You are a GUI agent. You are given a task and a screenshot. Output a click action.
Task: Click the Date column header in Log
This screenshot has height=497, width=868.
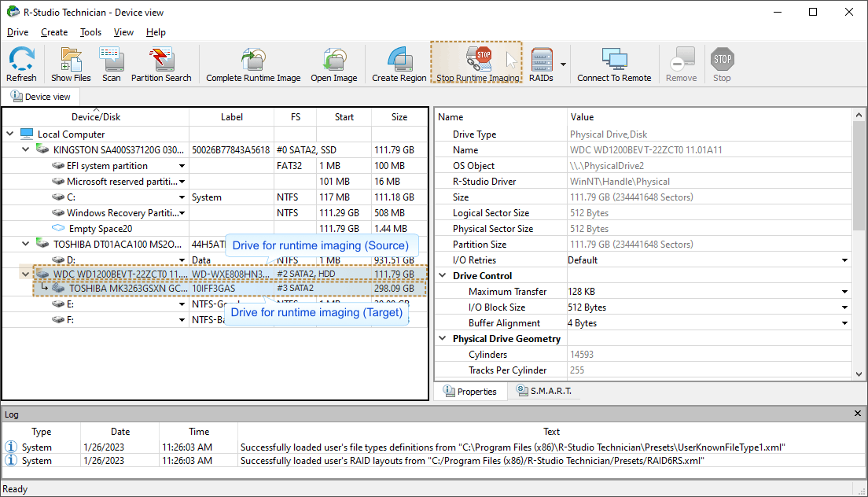click(x=120, y=431)
